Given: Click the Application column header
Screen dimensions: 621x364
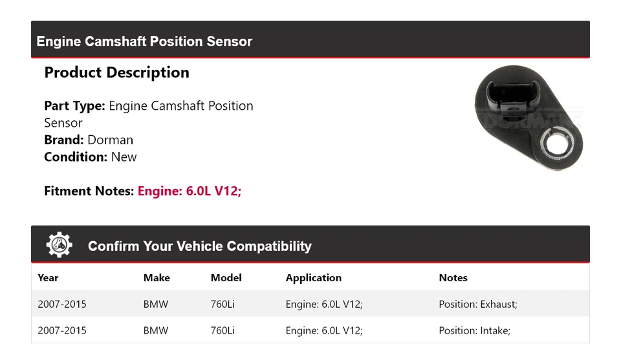Looking at the screenshot, I should 313,278.
